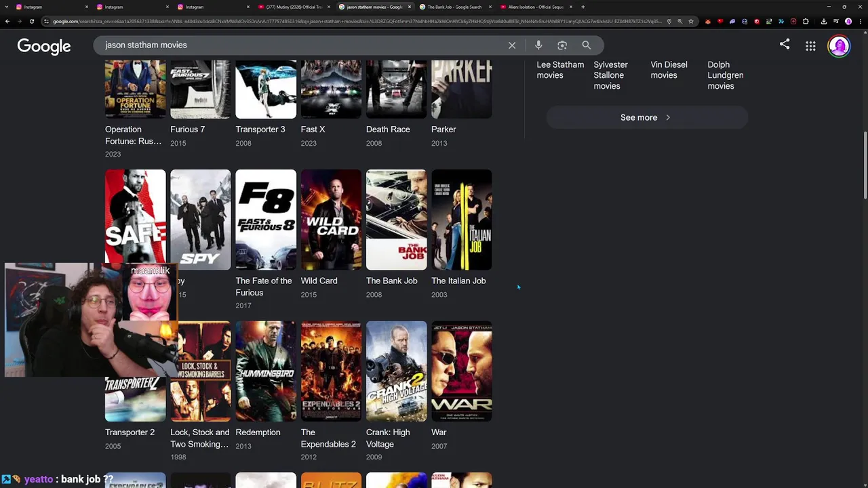
Task: Open Lock, Stock and Two Smoking title
Action: click(x=200, y=439)
